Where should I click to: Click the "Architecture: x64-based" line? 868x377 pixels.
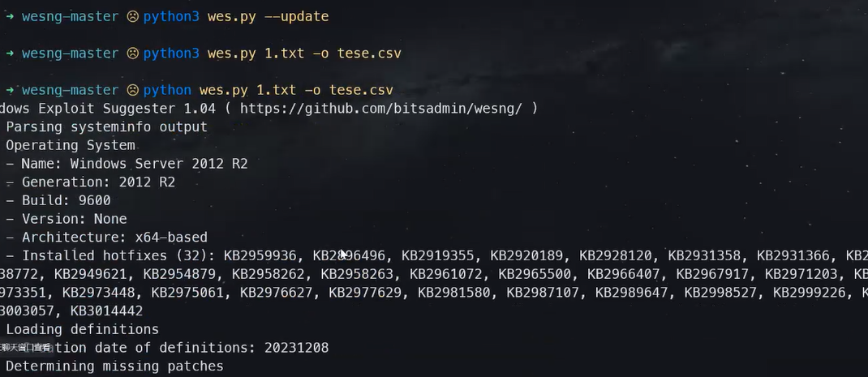pos(114,238)
